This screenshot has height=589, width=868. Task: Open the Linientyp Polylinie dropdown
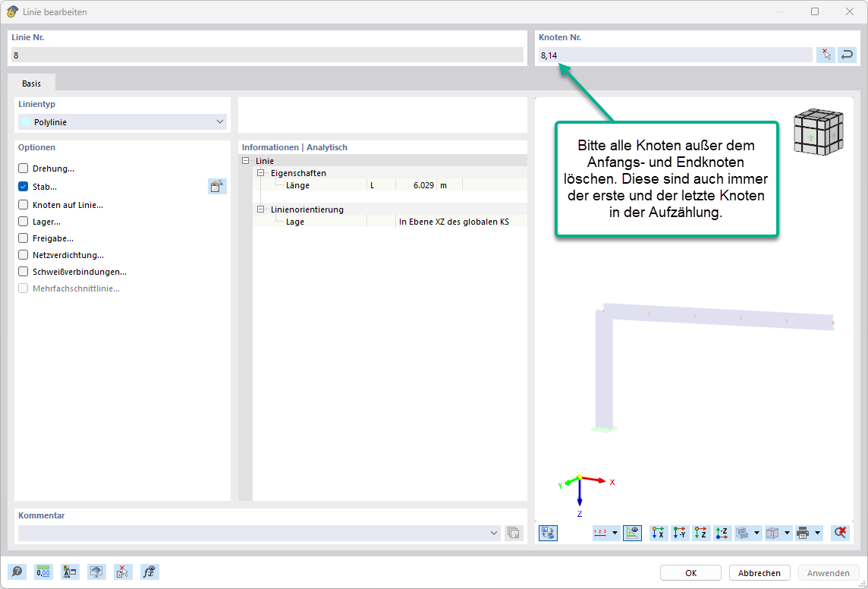pyautogui.click(x=220, y=121)
